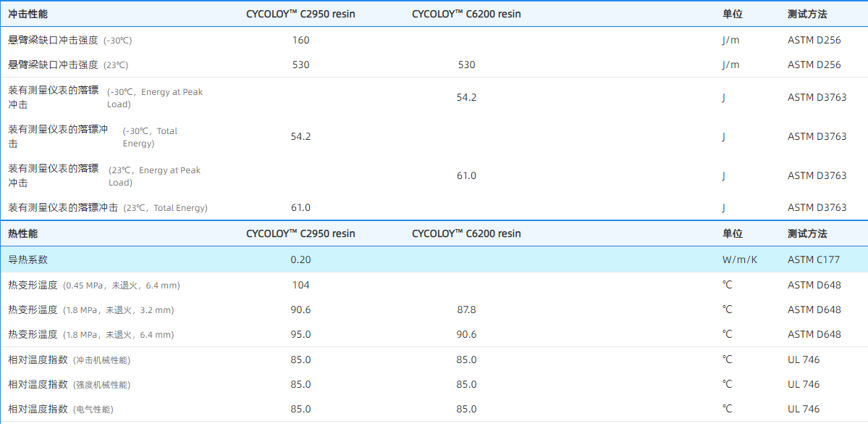Viewport: 868px width, 424px height.
Task: Select 落镖冲击 label with -30℃ Total Energy
Action: tap(93, 136)
